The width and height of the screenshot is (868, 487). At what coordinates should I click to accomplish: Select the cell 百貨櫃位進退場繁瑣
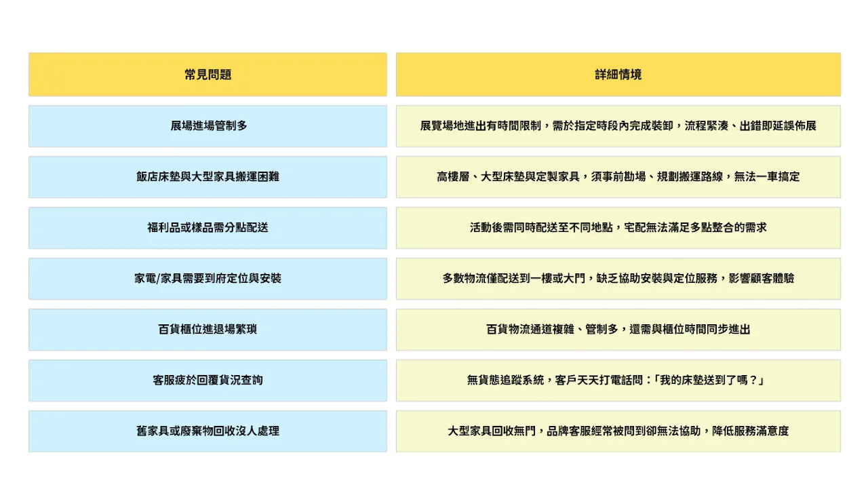tap(208, 330)
